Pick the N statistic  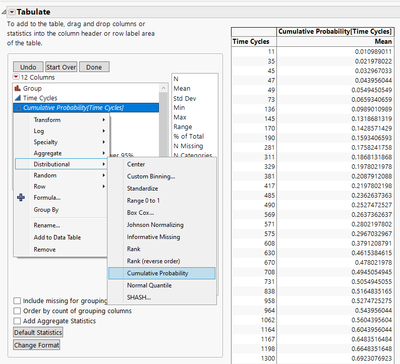point(176,79)
